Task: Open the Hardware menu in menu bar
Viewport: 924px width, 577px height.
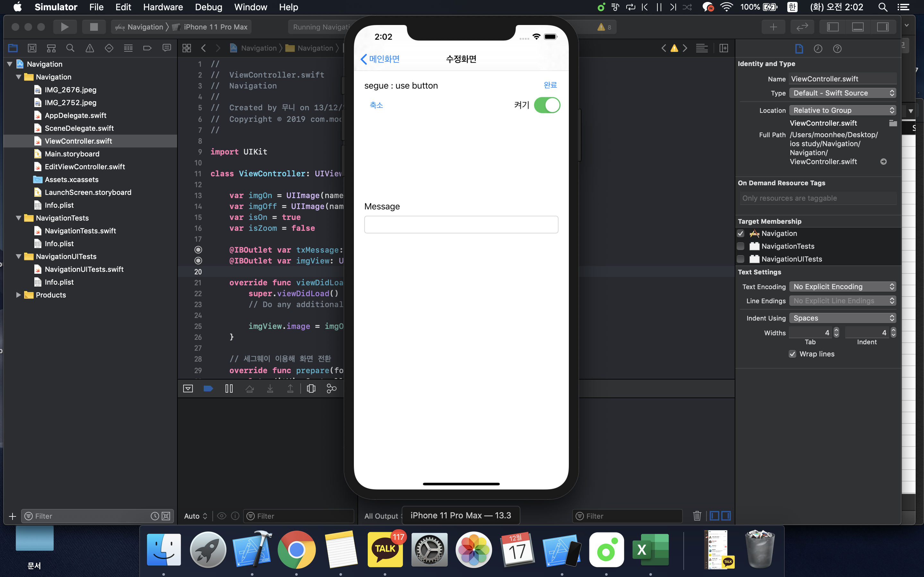Action: click(163, 7)
